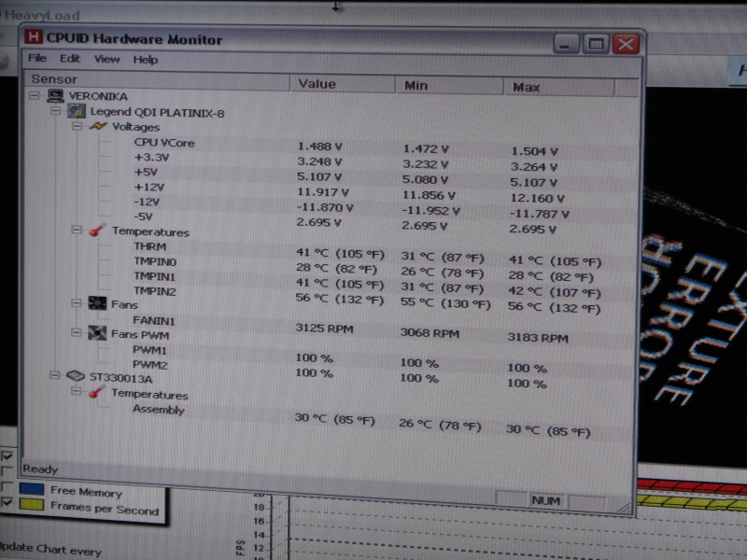Open the View menu
Image resolution: width=747 pixels, height=560 pixels.
[x=106, y=59]
